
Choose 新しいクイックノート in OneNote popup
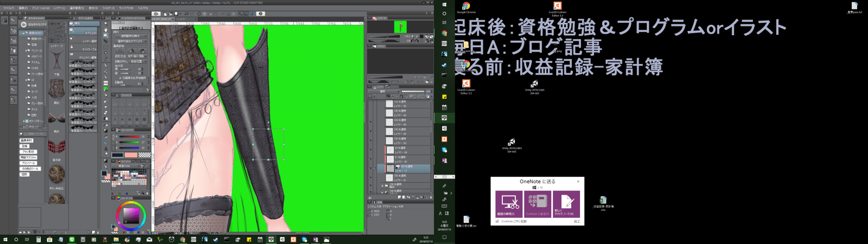click(566, 204)
